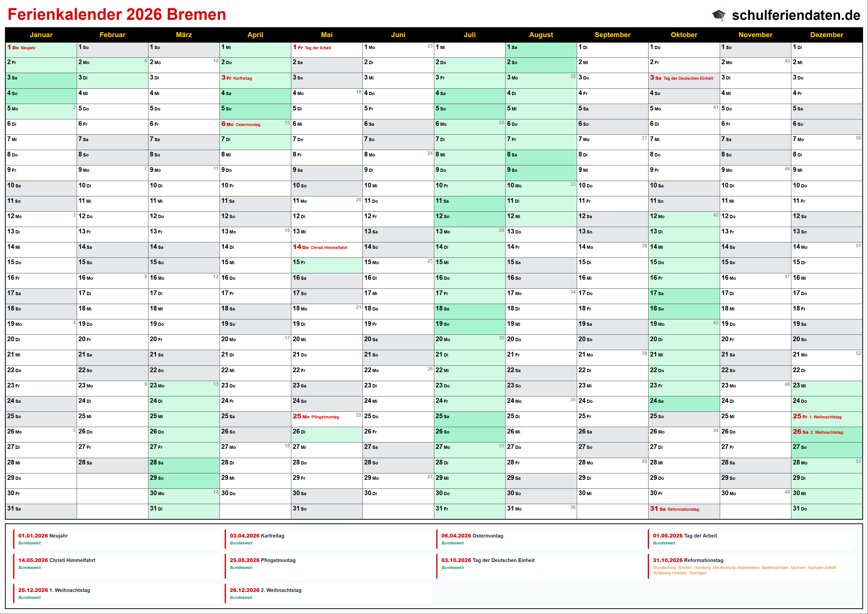868x614 pixels.
Task: Click the graduation cap logo icon
Action: tap(719, 16)
